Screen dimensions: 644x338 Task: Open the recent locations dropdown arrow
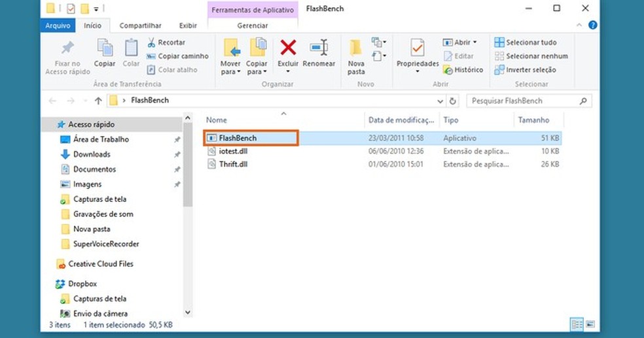(x=85, y=101)
